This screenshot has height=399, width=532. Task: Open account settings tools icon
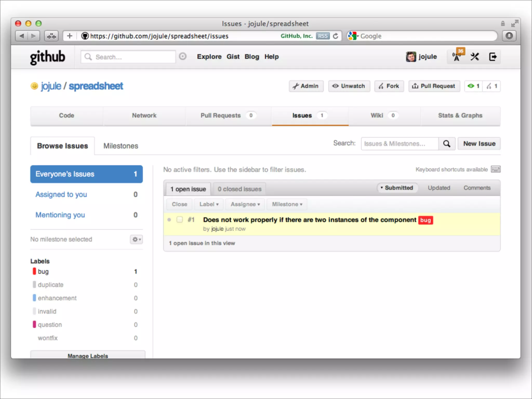coord(475,57)
